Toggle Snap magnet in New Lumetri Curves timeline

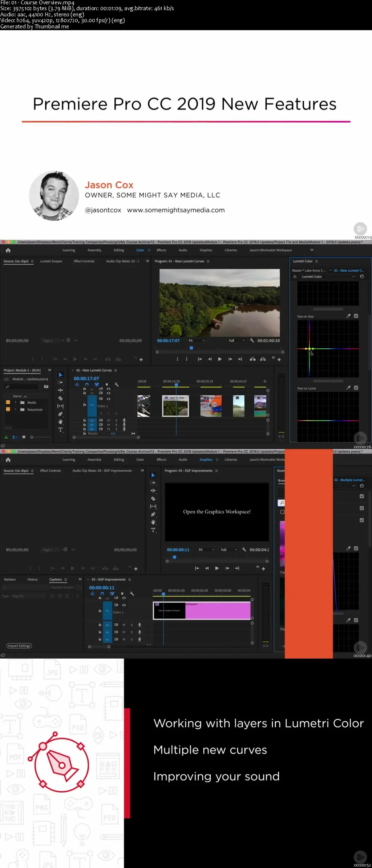[x=87, y=384]
